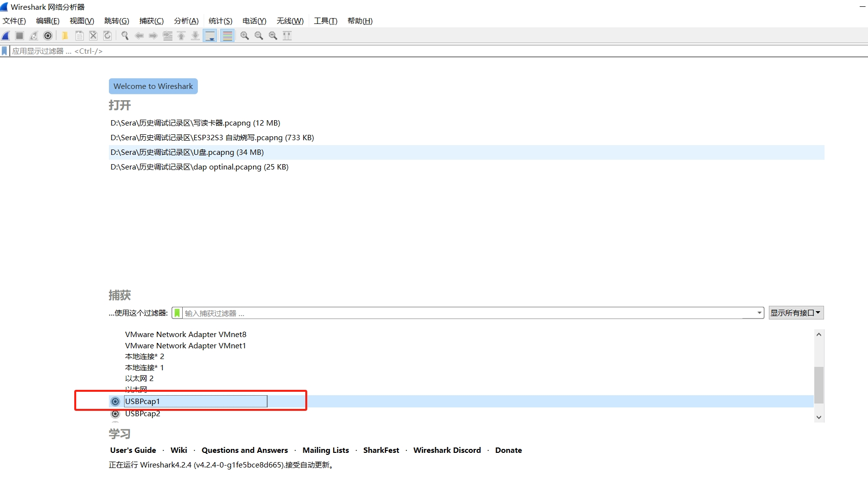Screen dimensions: 868x489
Task: Click the display filter bookmark icon
Action: click(x=5, y=51)
